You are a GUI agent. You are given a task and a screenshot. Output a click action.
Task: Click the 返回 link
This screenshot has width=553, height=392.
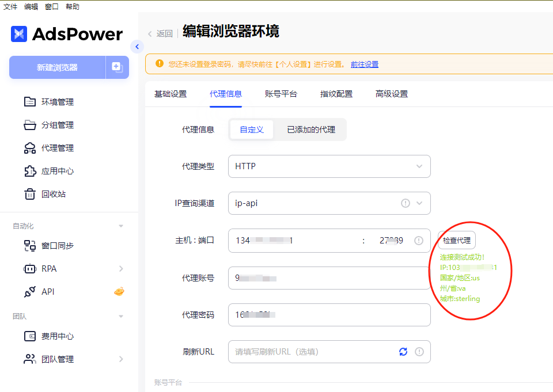[164, 33]
